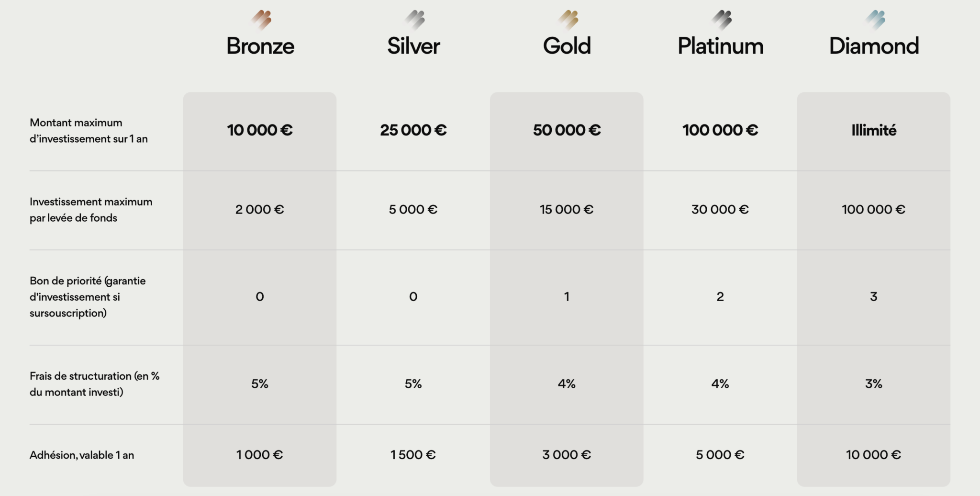Click the Platinum priority voucher count 2
Screen dimensions: 980x496
point(720,297)
